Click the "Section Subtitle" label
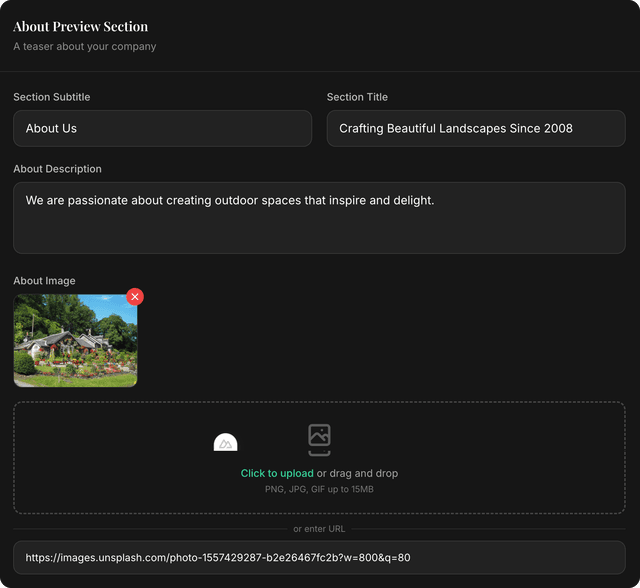640x588 pixels. tap(51, 97)
